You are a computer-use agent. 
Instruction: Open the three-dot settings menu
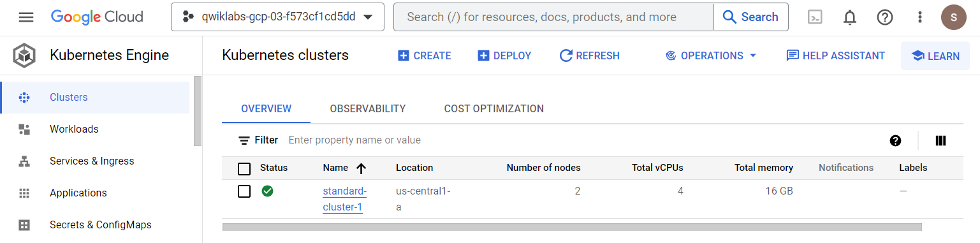919,17
